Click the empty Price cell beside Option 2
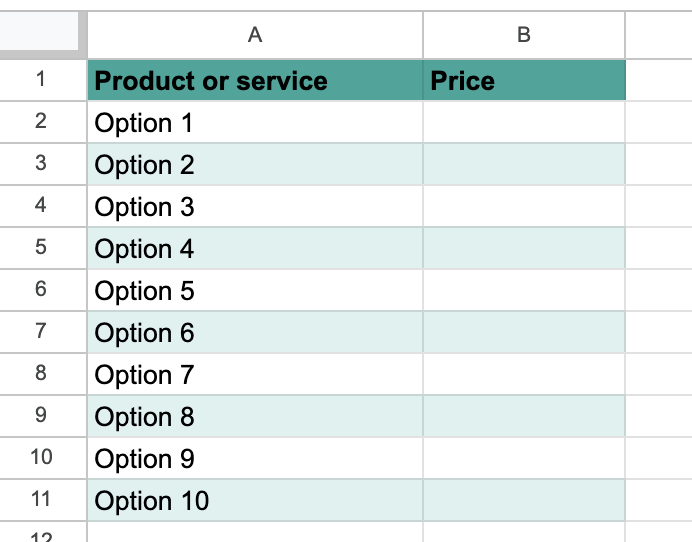This screenshot has width=692, height=542. [524, 165]
